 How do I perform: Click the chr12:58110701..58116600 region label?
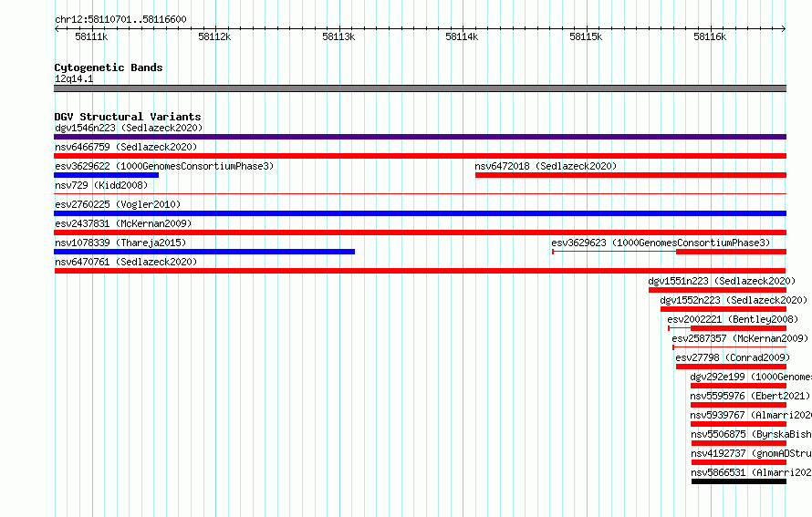tap(120, 19)
